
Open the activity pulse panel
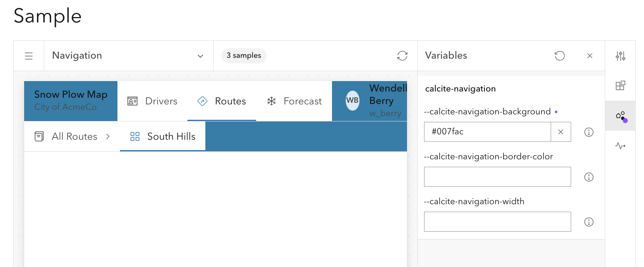pyautogui.click(x=620, y=146)
